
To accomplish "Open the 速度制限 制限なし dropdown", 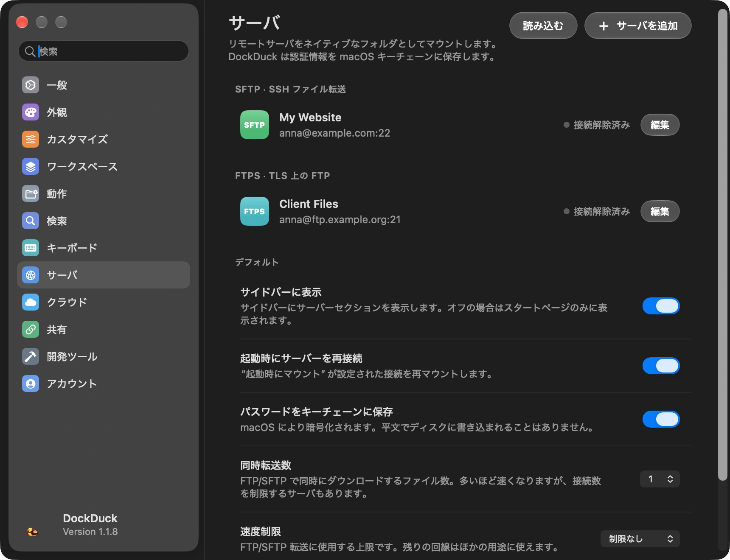I will tap(640, 539).
